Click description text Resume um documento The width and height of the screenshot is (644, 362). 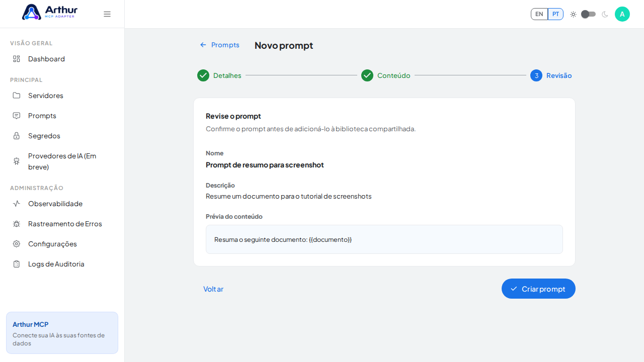click(x=289, y=196)
